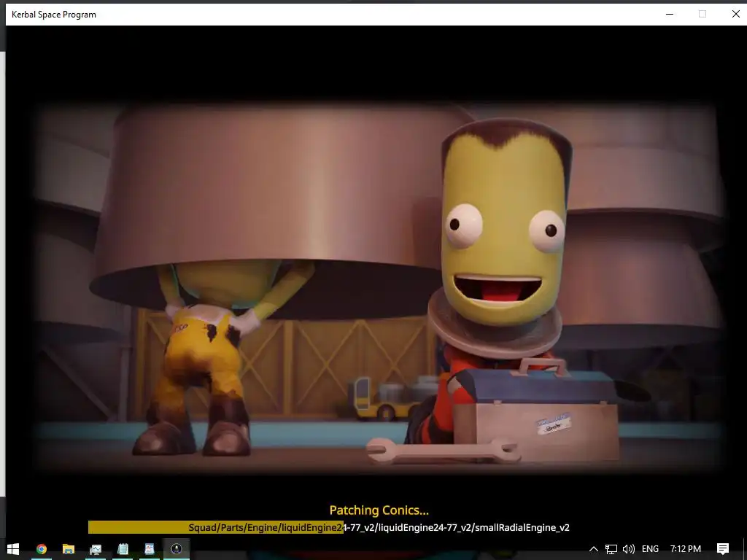Open the Windows Start menu

(x=13, y=549)
